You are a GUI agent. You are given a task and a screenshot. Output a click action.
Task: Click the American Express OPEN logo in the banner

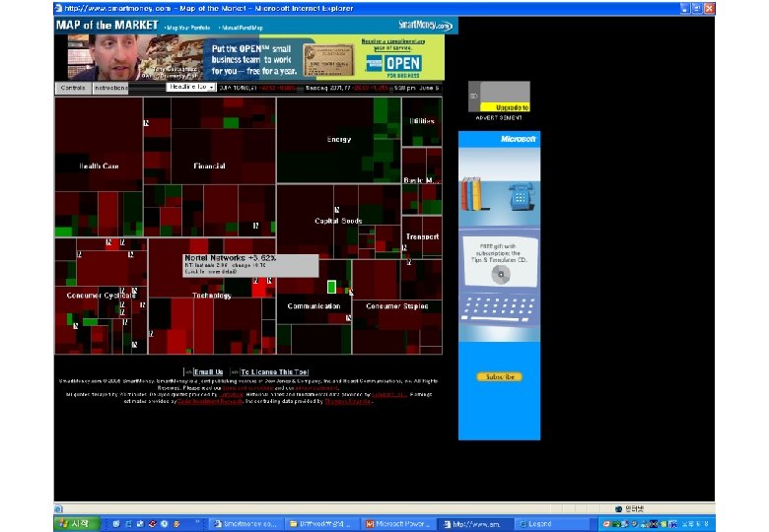pyautogui.click(x=393, y=64)
